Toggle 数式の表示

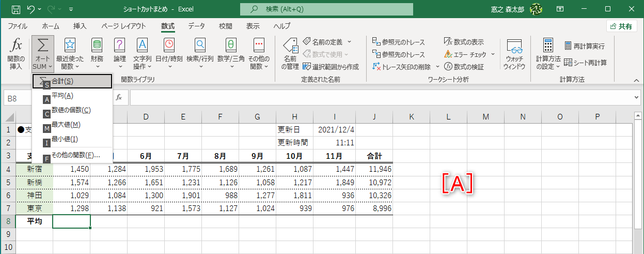[464, 42]
